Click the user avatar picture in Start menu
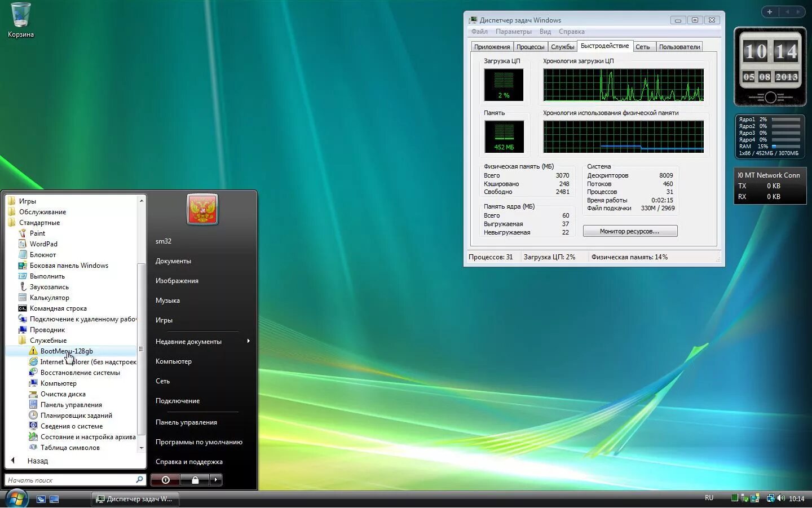The height and width of the screenshot is (508, 812). [x=202, y=209]
